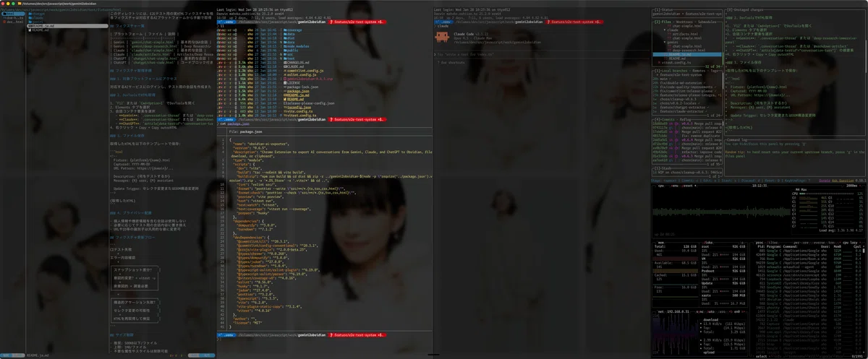Switch to Remotes tab in lazygit

point(697,71)
